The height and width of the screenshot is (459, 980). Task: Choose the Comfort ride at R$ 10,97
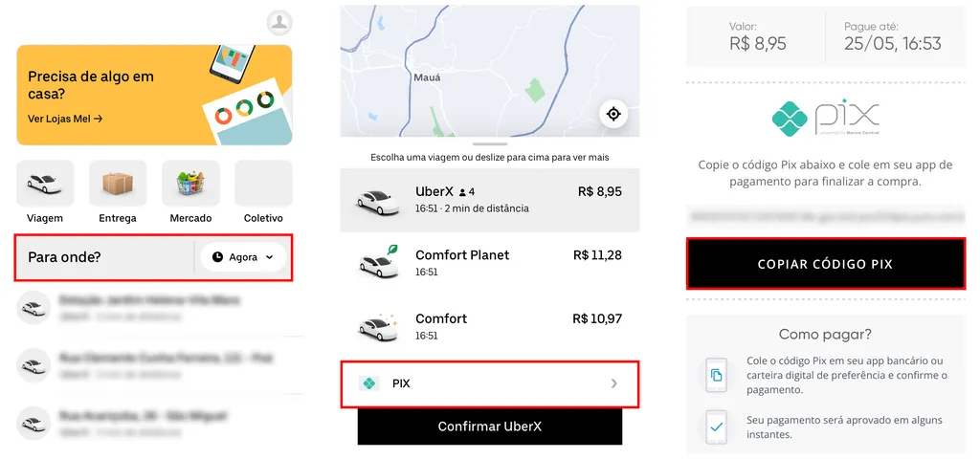click(489, 326)
